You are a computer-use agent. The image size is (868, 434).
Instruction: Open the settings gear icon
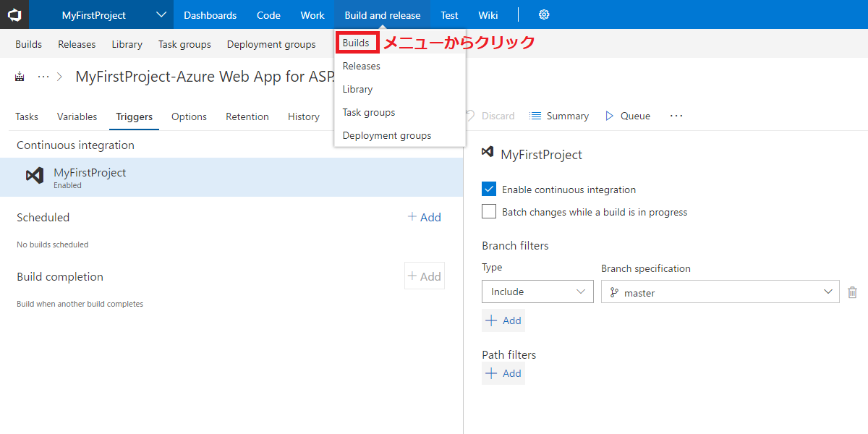coord(544,15)
